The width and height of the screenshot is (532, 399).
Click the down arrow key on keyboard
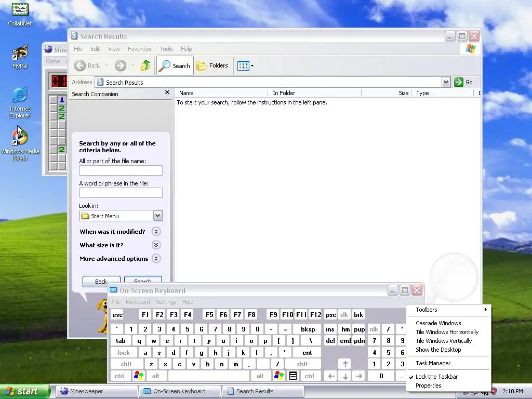(345, 376)
